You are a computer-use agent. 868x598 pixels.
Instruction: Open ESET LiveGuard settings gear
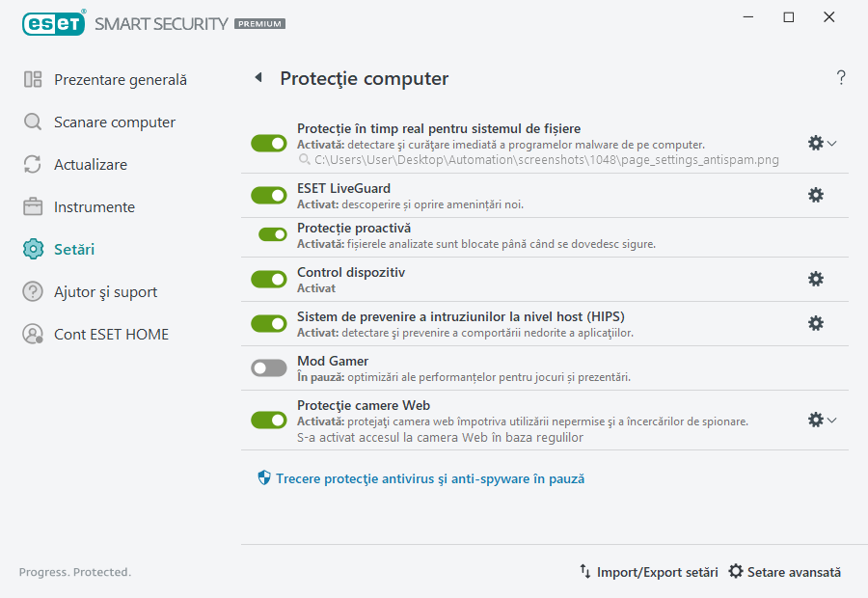pos(816,195)
